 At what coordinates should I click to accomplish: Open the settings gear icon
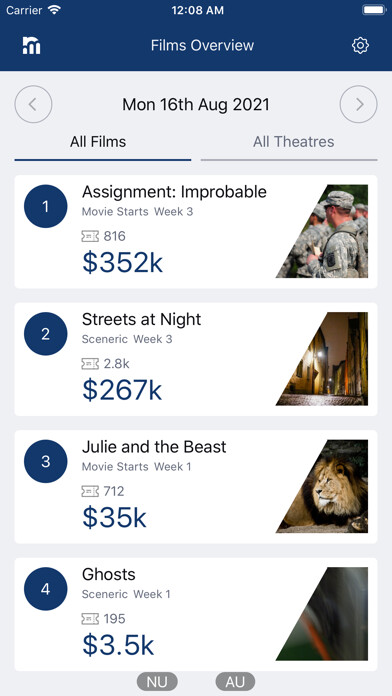pos(360,45)
